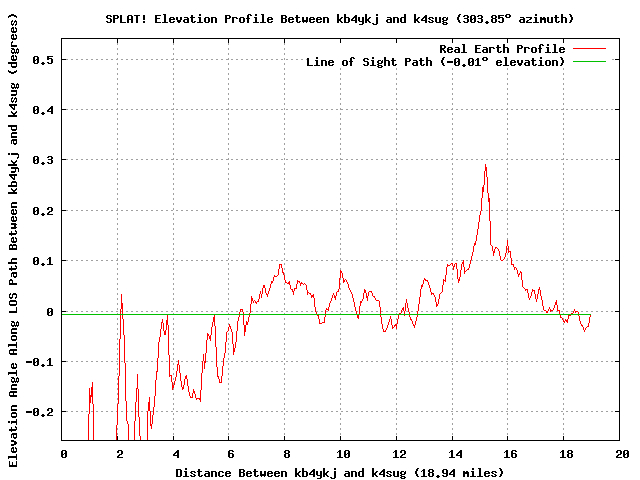Click the green legend line sample
The height and width of the screenshot is (480, 640).
(589, 62)
